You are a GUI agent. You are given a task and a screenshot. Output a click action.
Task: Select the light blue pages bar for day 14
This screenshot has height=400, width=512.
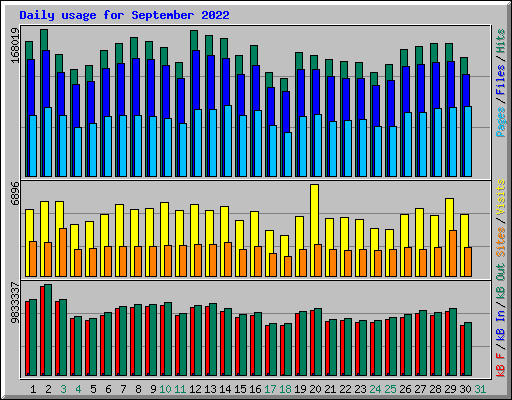pos(228,141)
